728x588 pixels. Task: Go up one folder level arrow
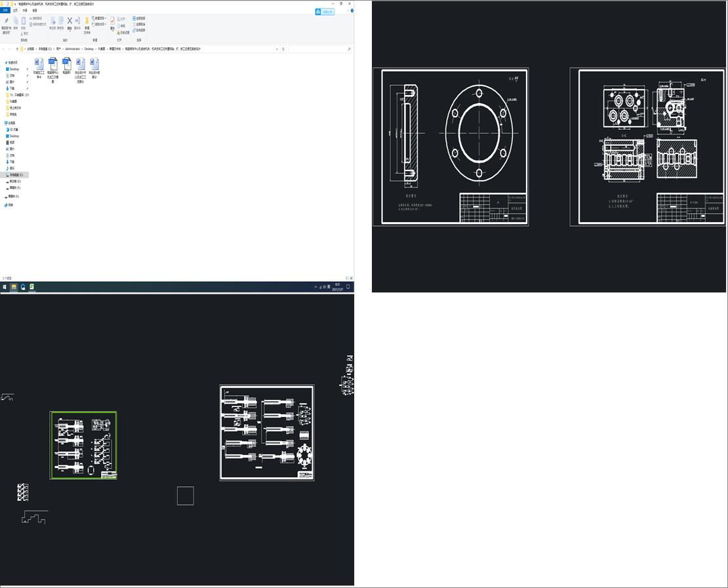point(17,49)
